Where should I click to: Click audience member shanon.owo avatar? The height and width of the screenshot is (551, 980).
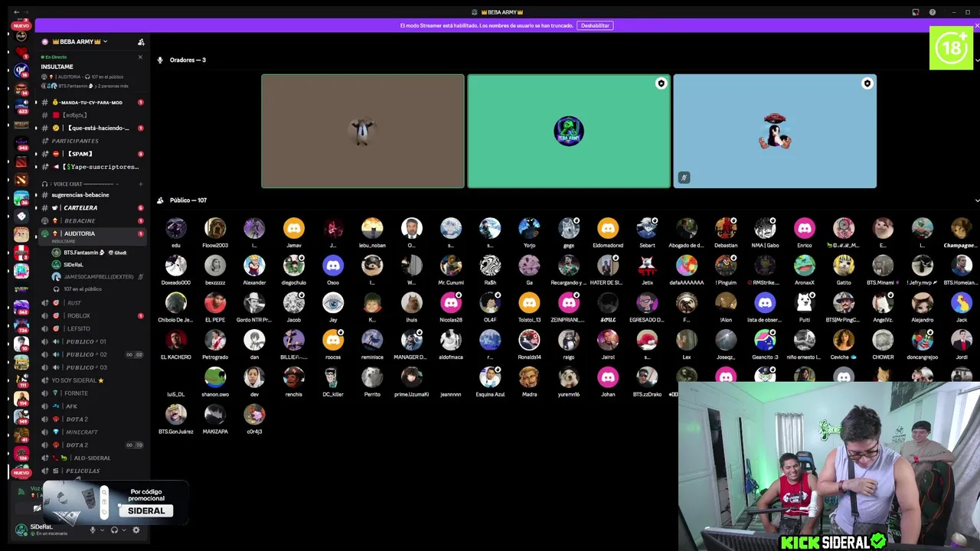pos(215,377)
